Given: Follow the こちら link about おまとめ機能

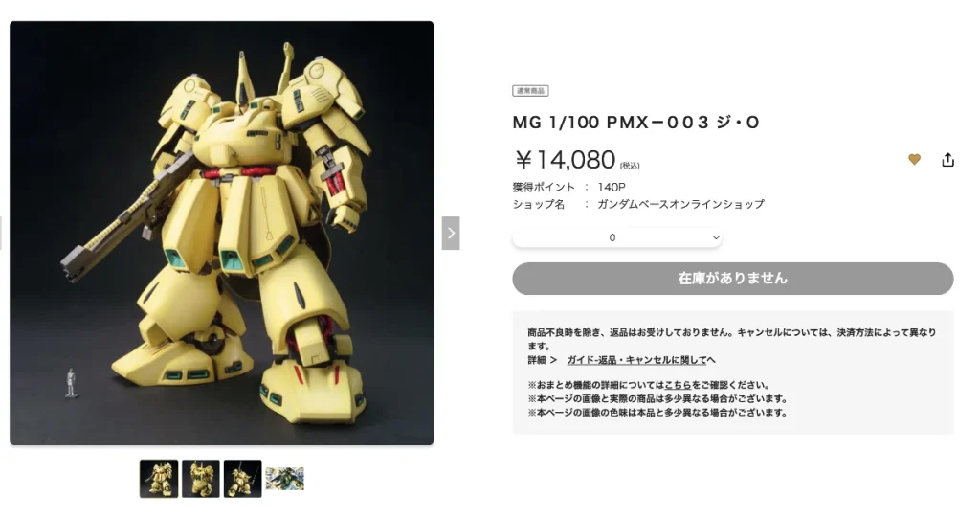Looking at the screenshot, I should (x=678, y=385).
